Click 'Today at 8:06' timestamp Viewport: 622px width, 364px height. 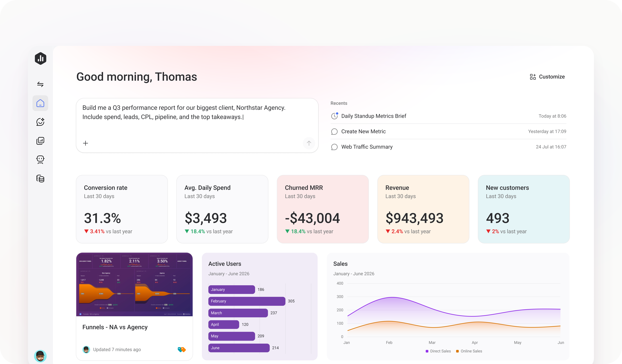point(552,116)
